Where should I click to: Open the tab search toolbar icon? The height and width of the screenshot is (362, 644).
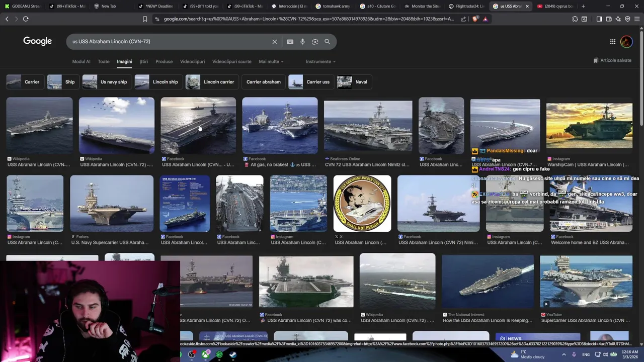click(584, 19)
